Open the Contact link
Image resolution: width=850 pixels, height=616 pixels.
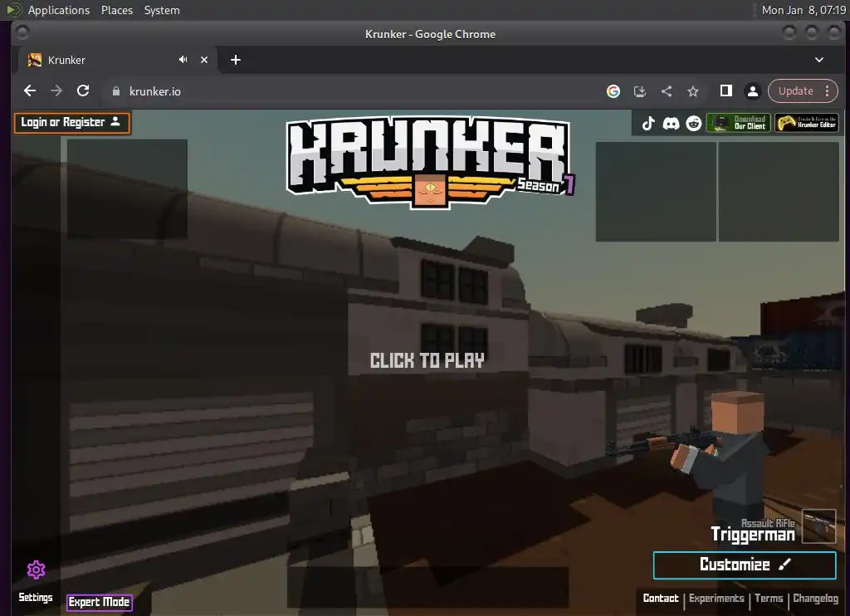pos(660,598)
